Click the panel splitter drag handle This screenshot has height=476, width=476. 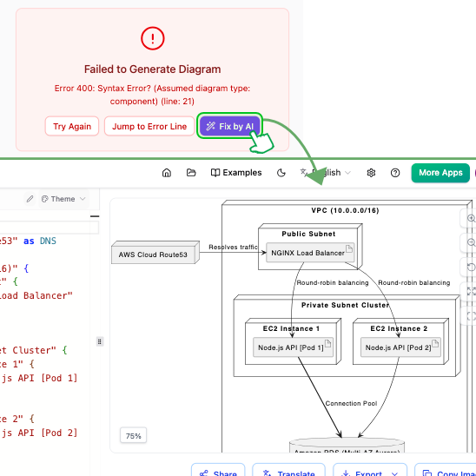click(99, 341)
